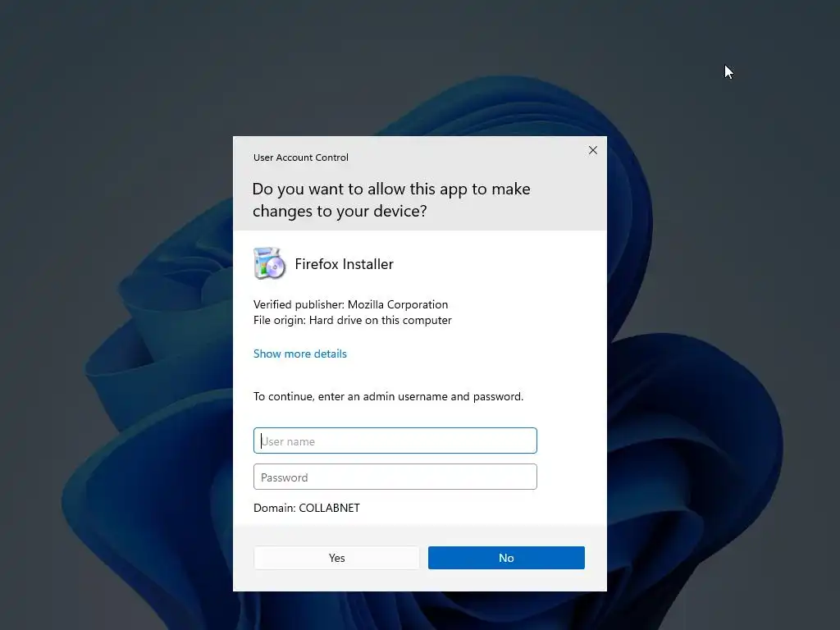Click the 'Do you want to allow' heading
840x630 pixels.
391,200
